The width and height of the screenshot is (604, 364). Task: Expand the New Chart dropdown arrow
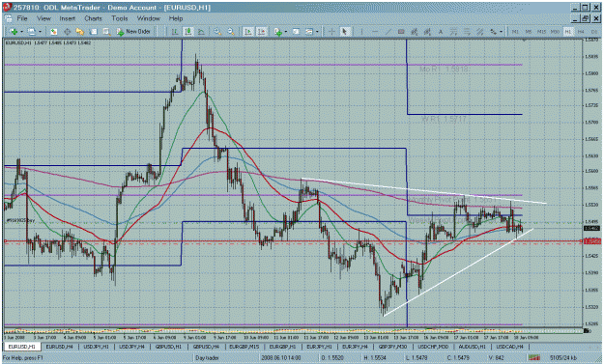click(21, 32)
